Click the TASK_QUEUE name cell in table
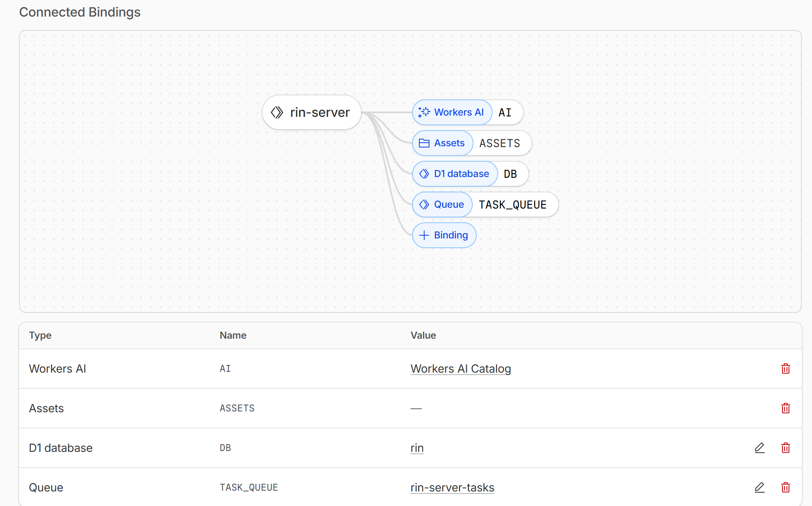812x506 pixels. pyautogui.click(x=249, y=487)
